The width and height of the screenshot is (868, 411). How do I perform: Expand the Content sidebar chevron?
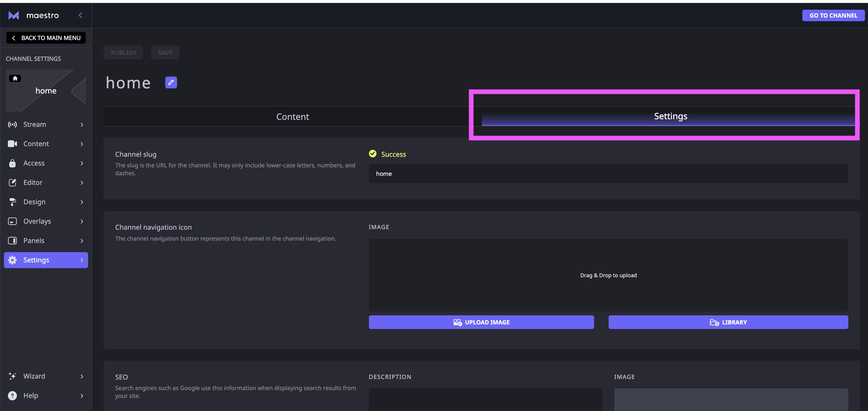point(82,144)
